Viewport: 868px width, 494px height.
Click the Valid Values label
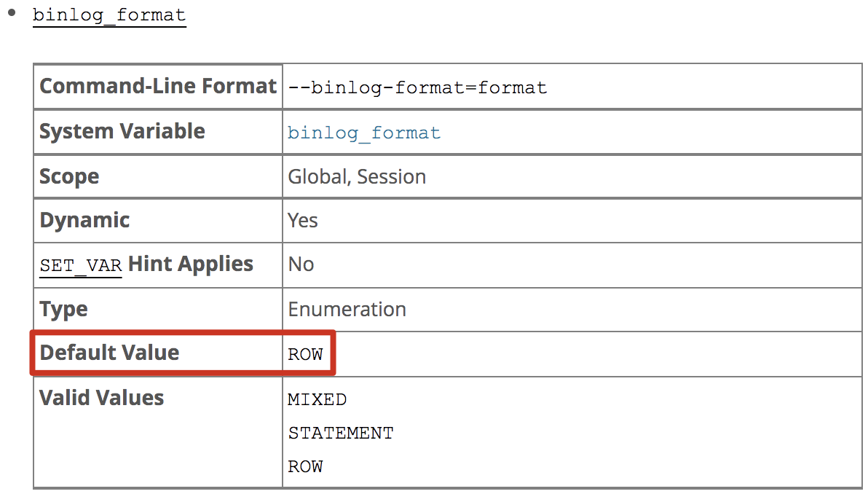102,398
